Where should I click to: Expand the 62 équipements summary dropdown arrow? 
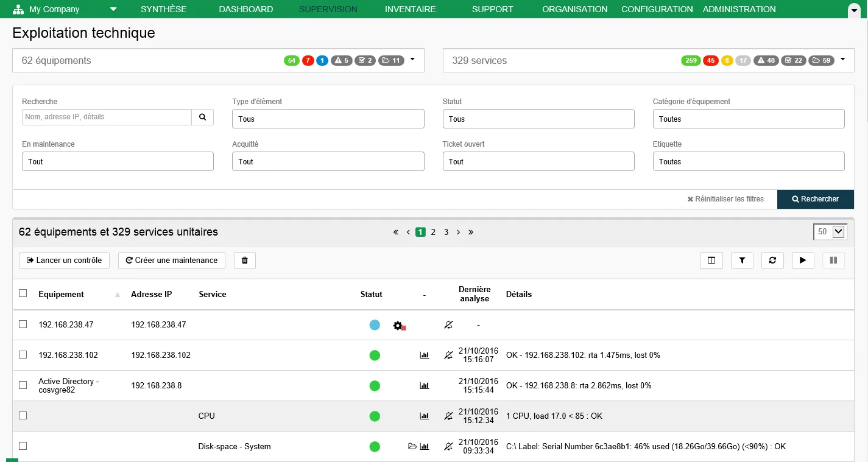tap(412, 60)
